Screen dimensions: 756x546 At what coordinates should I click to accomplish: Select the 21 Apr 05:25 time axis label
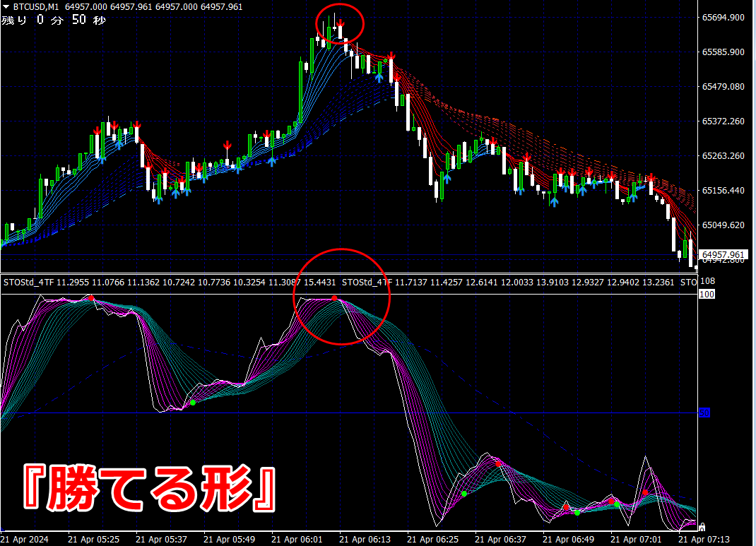click(93, 539)
